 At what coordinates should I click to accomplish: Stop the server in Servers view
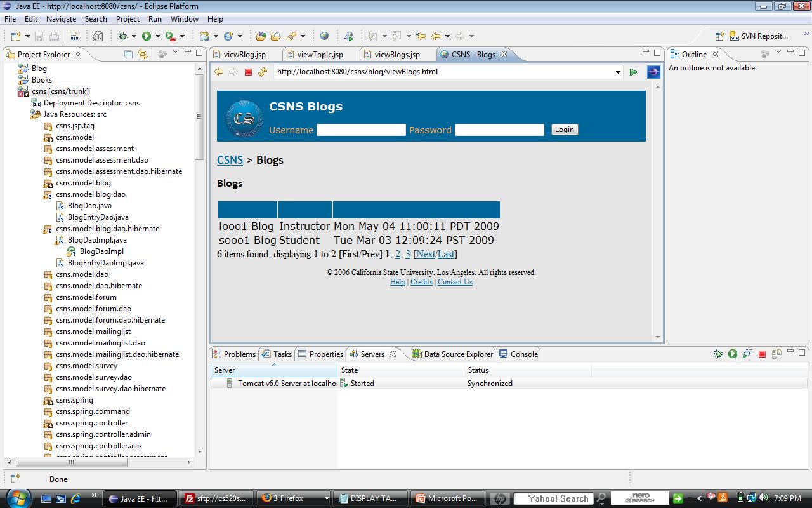tap(762, 354)
